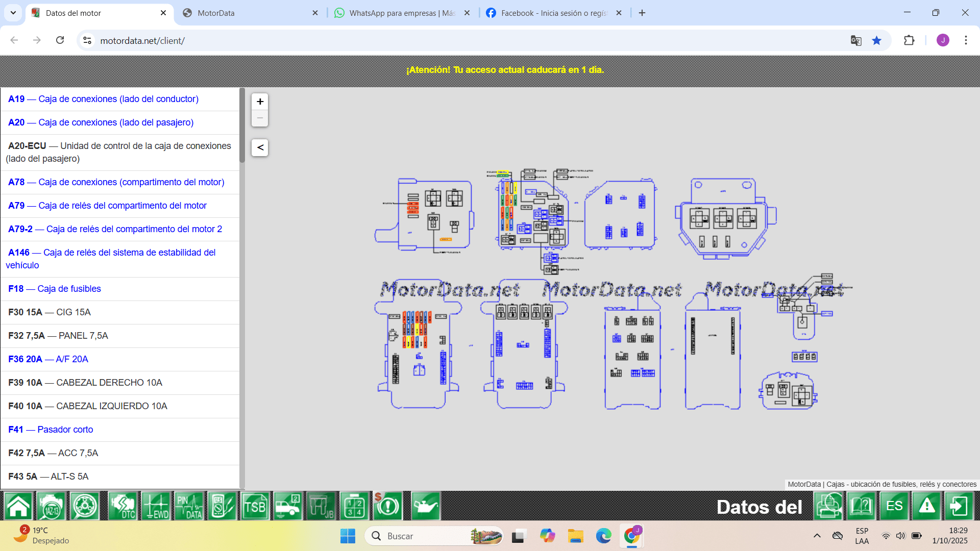The image size is (980, 551).
Task: Open the tab search dropdown arrow
Action: (13, 13)
